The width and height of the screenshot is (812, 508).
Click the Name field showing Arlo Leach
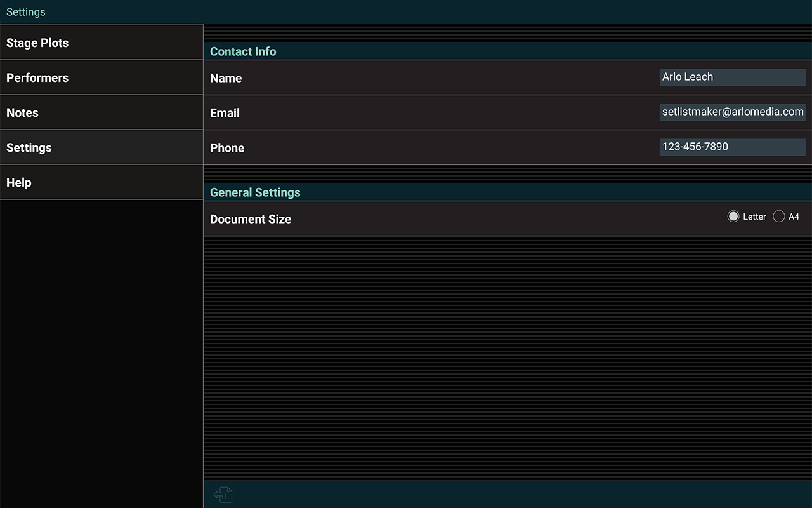pyautogui.click(x=732, y=77)
